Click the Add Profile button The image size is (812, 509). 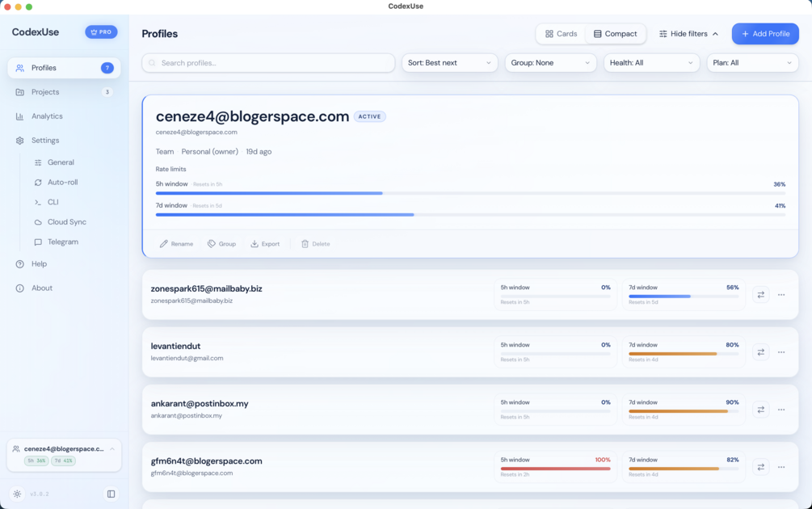click(x=765, y=34)
